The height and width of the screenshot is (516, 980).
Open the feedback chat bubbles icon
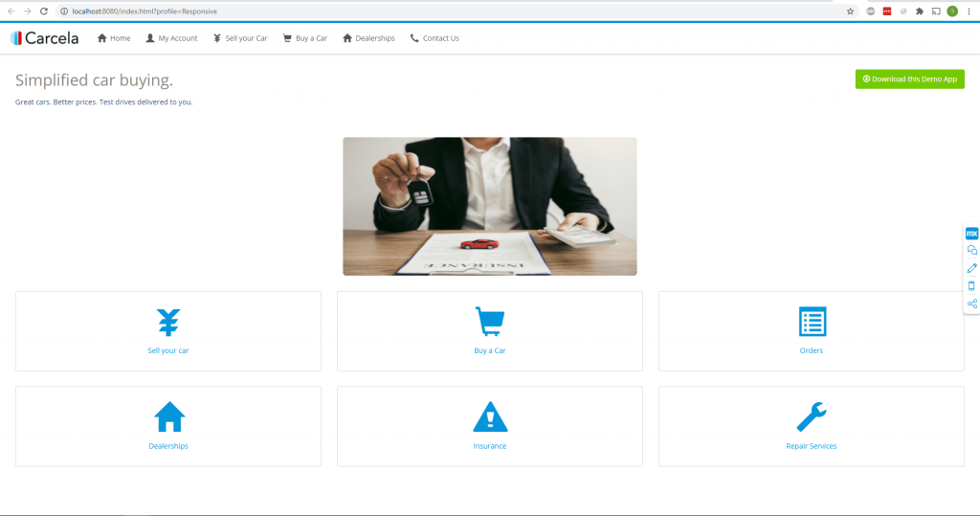coord(971,250)
